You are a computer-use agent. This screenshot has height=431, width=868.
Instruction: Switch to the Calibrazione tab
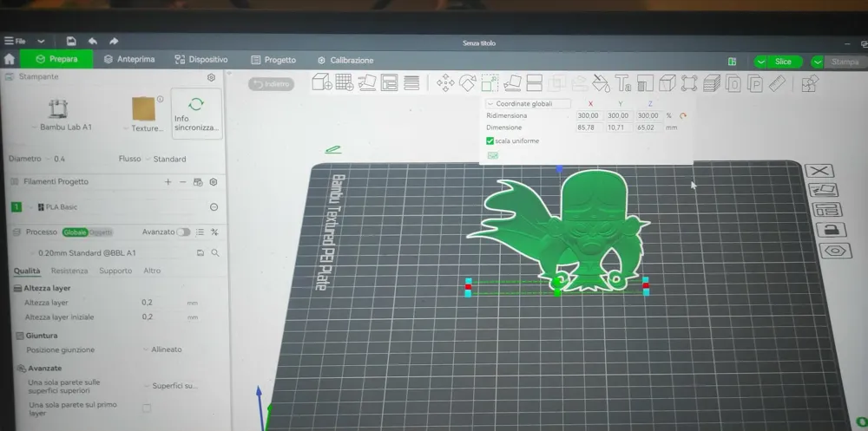[x=345, y=61]
